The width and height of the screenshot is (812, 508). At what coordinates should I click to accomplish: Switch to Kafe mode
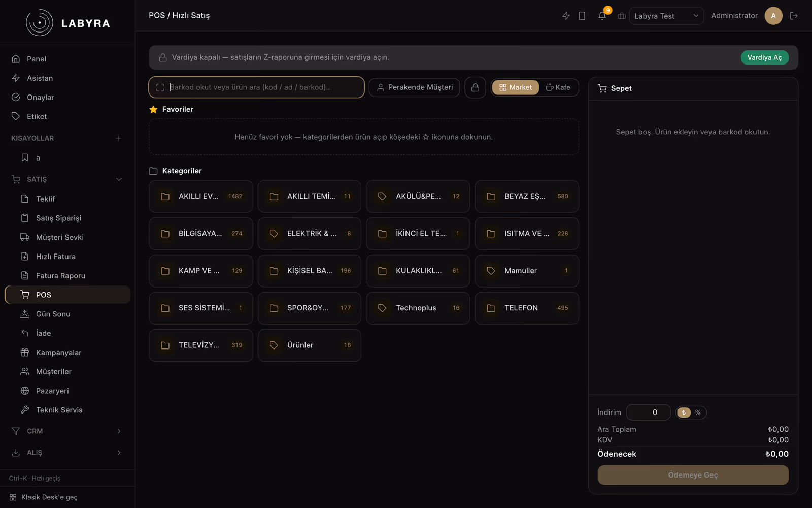[x=558, y=87]
